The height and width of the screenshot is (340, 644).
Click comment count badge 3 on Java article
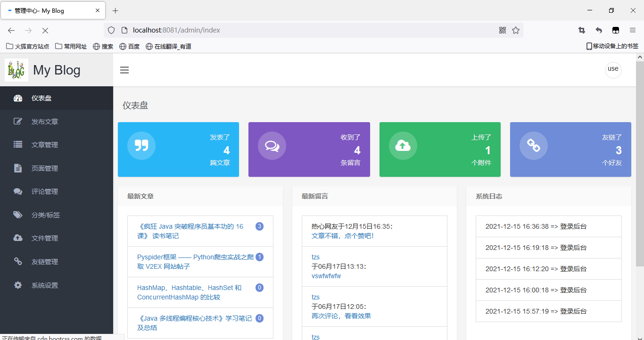259,226
